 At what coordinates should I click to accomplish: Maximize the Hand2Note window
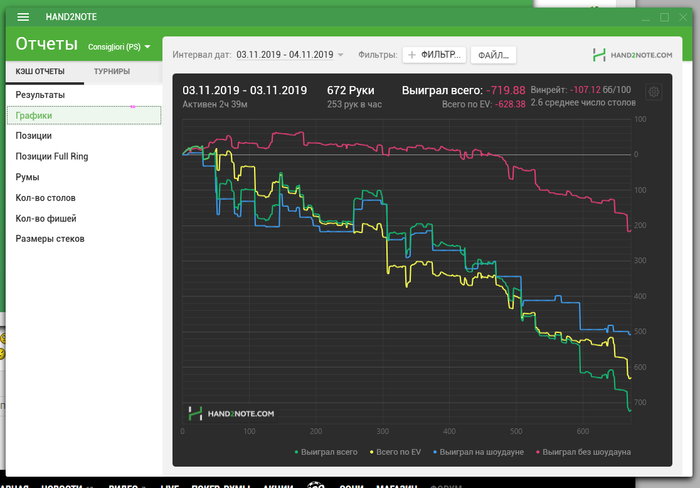[x=664, y=17]
